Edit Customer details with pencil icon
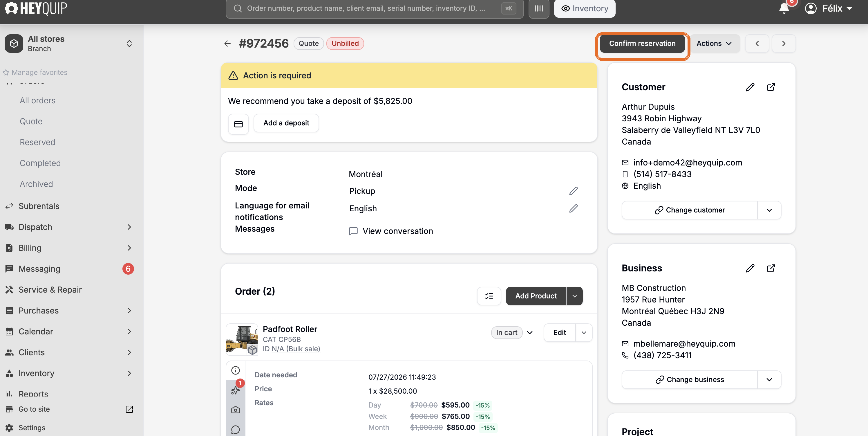 pos(750,87)
